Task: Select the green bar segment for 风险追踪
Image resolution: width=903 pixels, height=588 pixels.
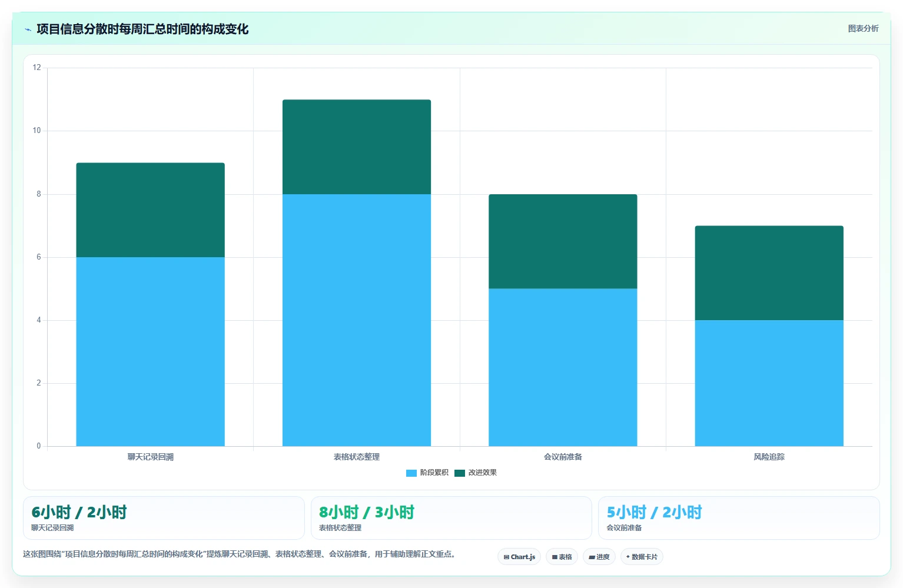Action: click(769, 273)
